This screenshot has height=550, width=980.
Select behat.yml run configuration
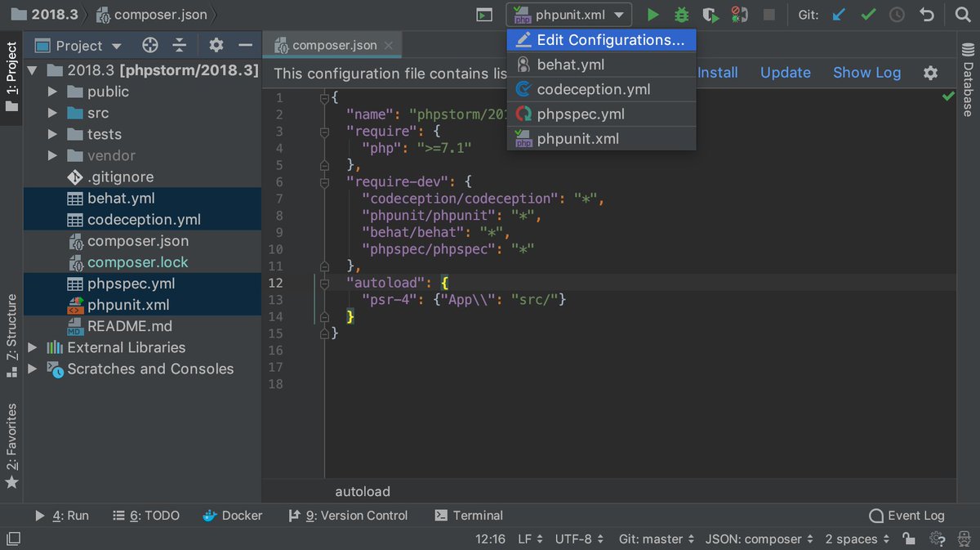pyautogui.click(x=601, y=65)
